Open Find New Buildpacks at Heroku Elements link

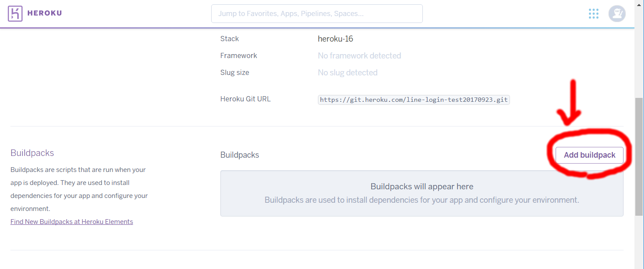72,222
